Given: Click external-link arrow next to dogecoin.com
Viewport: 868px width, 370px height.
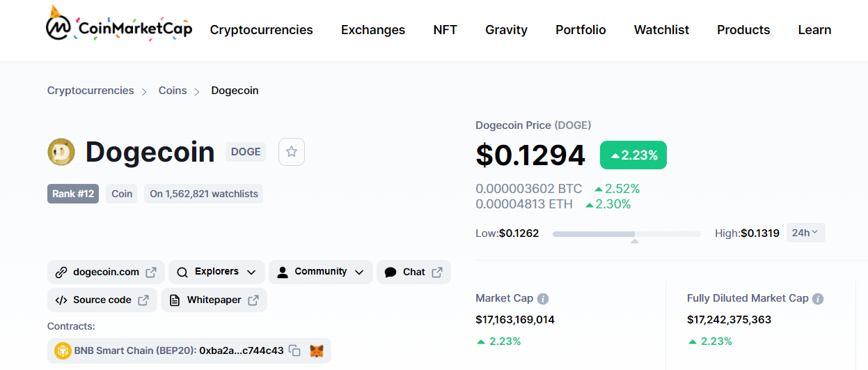Looking at the screenshot, I should point(150,272).
